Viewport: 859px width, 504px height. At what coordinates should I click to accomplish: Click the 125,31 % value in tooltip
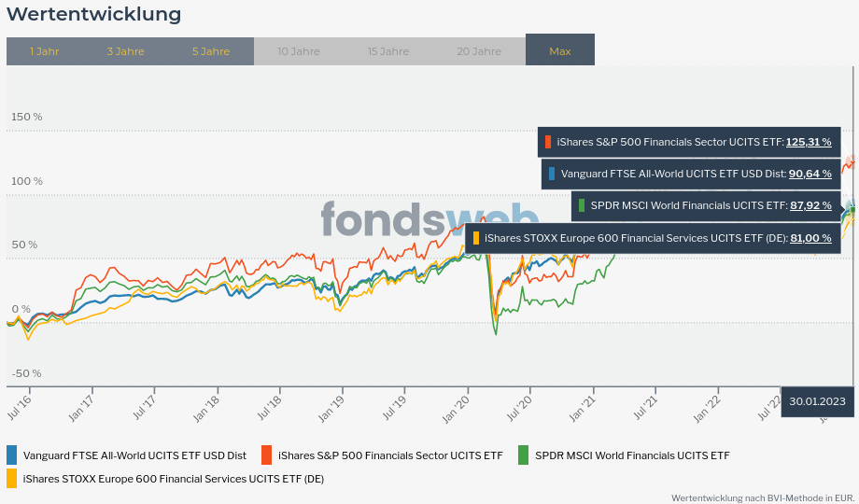pyautogui.click(x=809, y=143)
